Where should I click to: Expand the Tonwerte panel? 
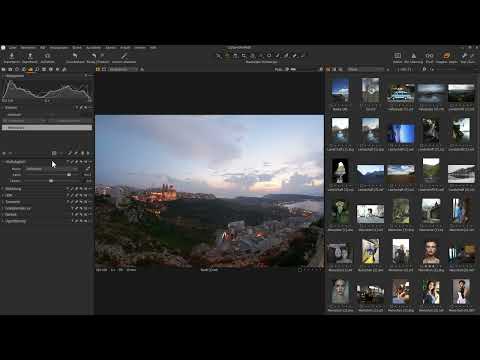pyautogui.click(x=13, y=202)
